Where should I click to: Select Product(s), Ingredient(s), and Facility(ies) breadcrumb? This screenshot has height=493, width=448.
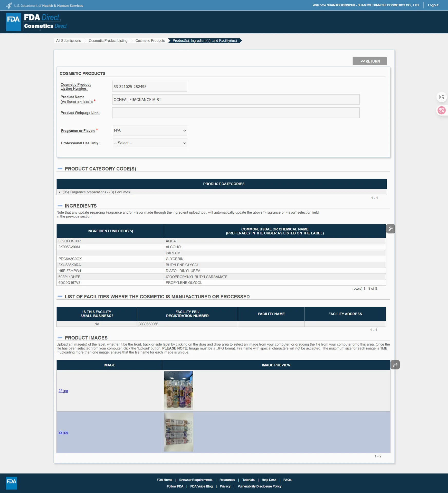point(205,41)
